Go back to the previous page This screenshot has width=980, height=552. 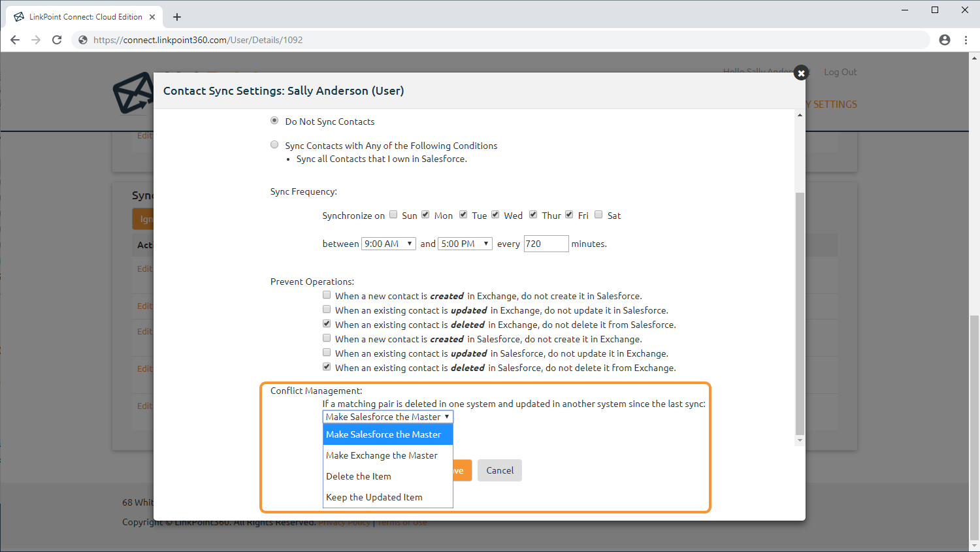[x=15, y=40]
